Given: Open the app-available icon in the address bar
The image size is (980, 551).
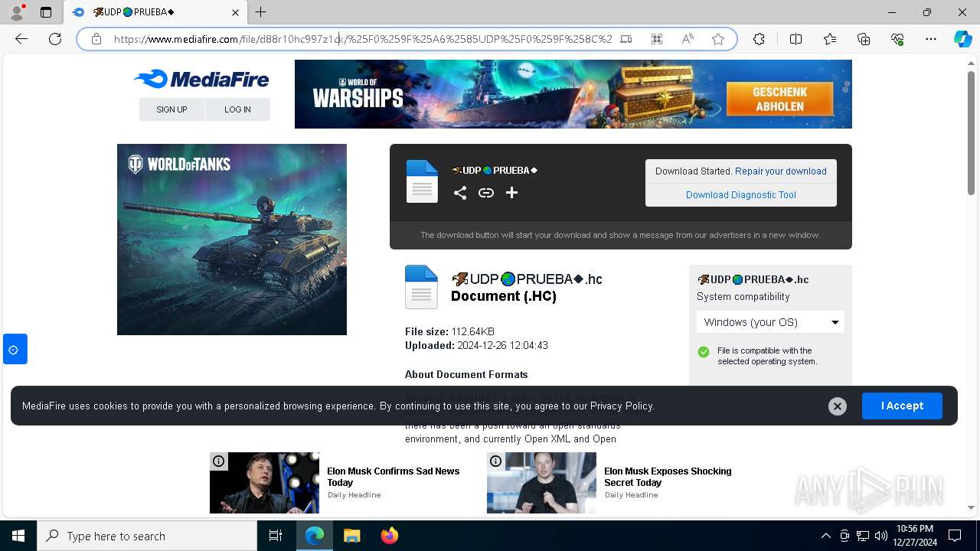Looking at the screenshot, I should tap(626, 39).
